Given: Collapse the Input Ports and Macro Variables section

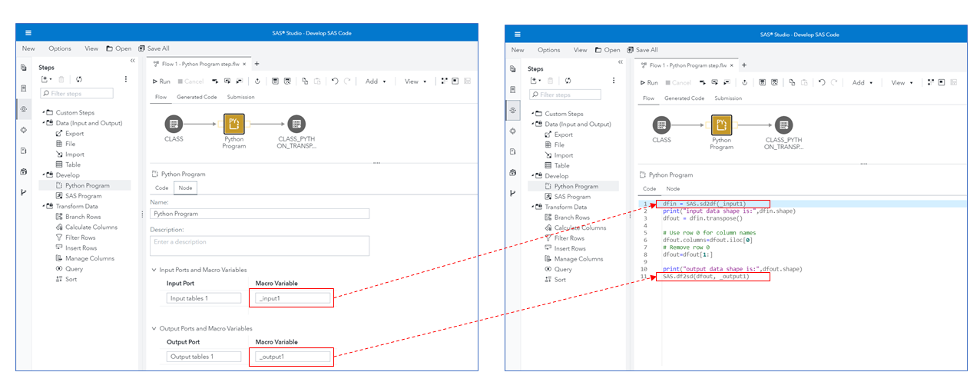Looking at the screenshot, I should 154,270.
